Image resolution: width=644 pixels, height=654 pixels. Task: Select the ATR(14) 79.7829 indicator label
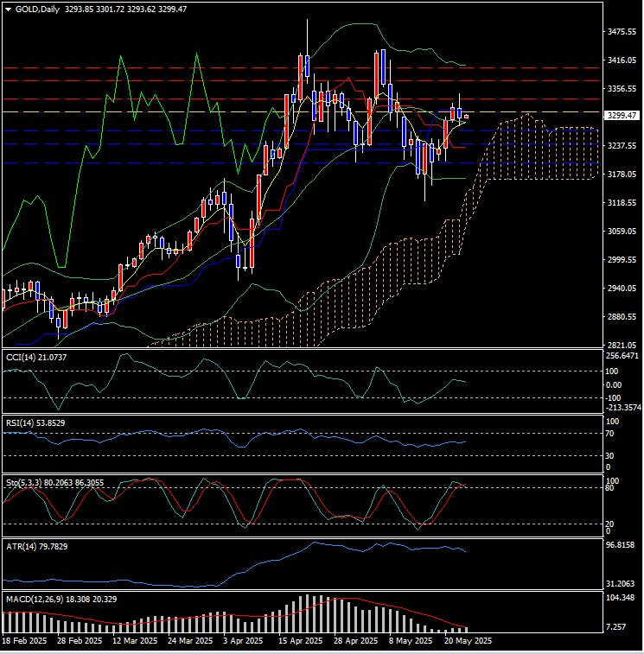[x=36, y=546]
